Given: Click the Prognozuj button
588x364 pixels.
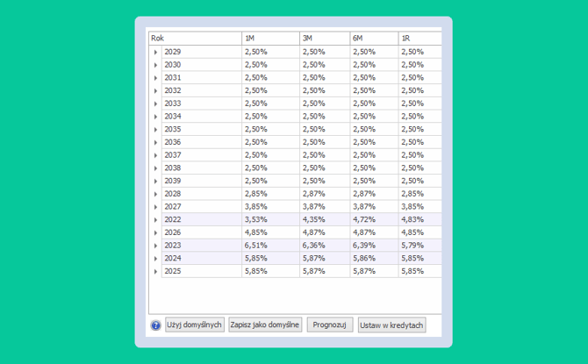Looking at the screenshot, I should pyautogui.click(x=330, y=325).
